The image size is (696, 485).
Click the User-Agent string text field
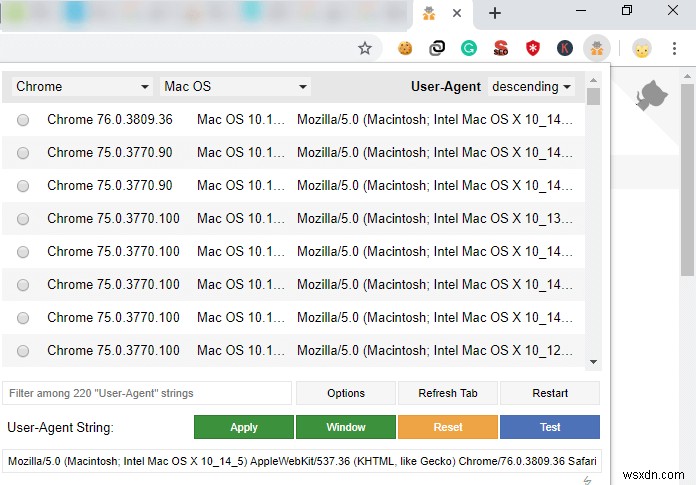click(302, 461)
